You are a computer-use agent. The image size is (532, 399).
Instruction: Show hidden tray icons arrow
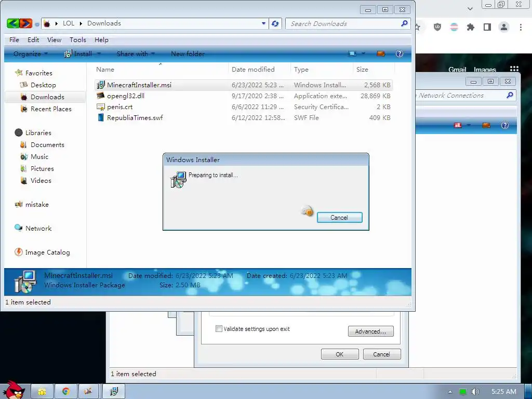point(450,392)
